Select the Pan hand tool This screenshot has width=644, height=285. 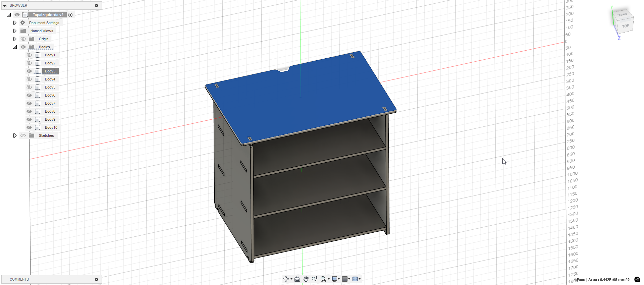pyautogui.click(x=306, y=279)
